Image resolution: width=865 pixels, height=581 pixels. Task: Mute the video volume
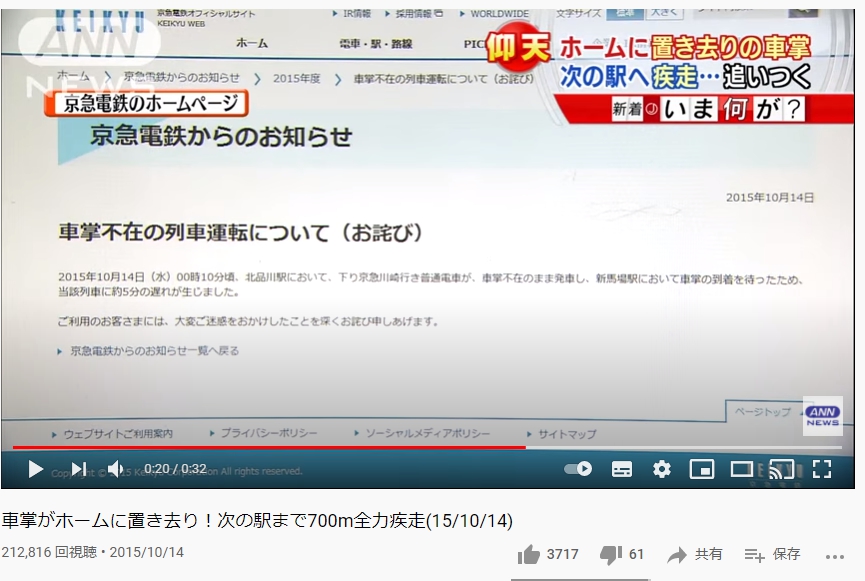click(x=115, y=470)
